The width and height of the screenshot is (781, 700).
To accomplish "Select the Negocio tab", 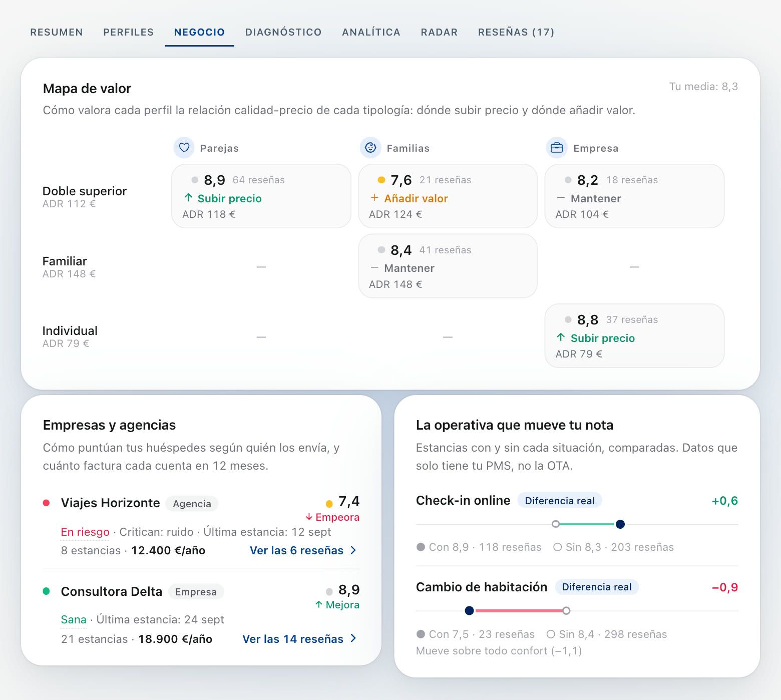I will click(199, 32).
